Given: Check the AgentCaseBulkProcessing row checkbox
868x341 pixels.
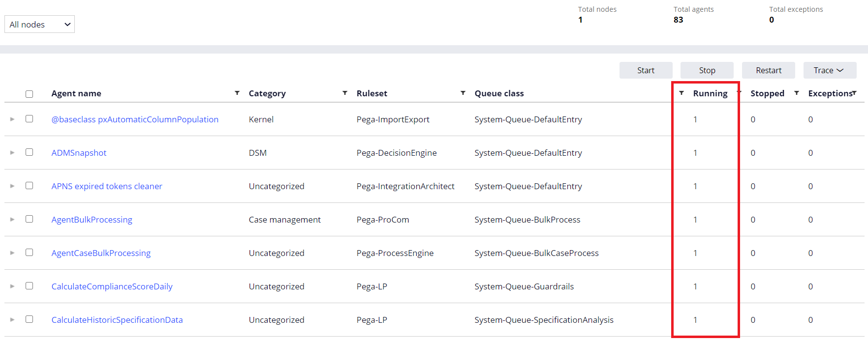Looking at the screenshot, I should (x=30, y=253).
